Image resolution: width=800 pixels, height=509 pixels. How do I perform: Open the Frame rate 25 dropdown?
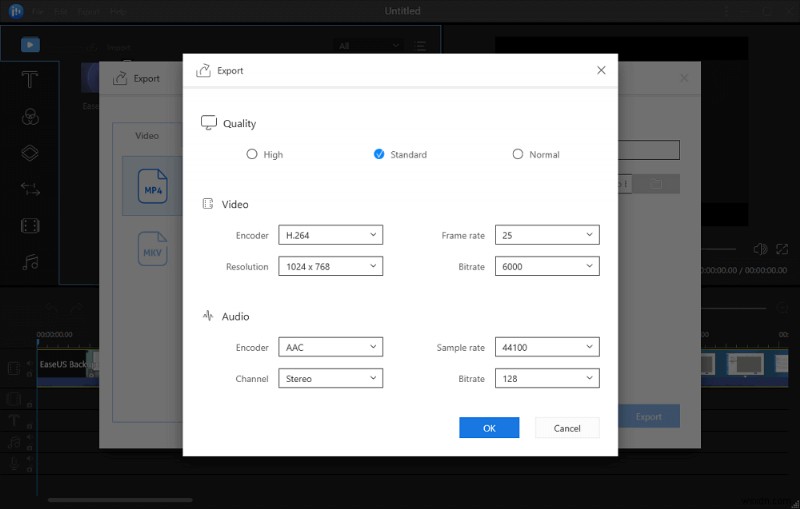click(547, 235)
